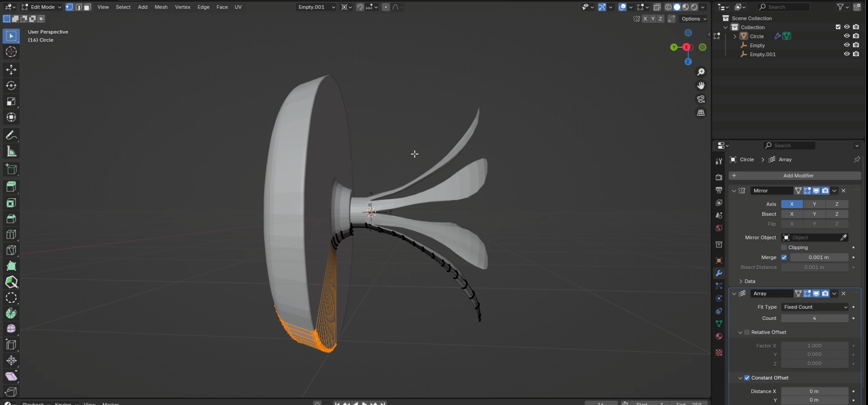Viewport: 868px width, 405px height.
Task: Open the Mesh menu
Action: click(161, 7)
